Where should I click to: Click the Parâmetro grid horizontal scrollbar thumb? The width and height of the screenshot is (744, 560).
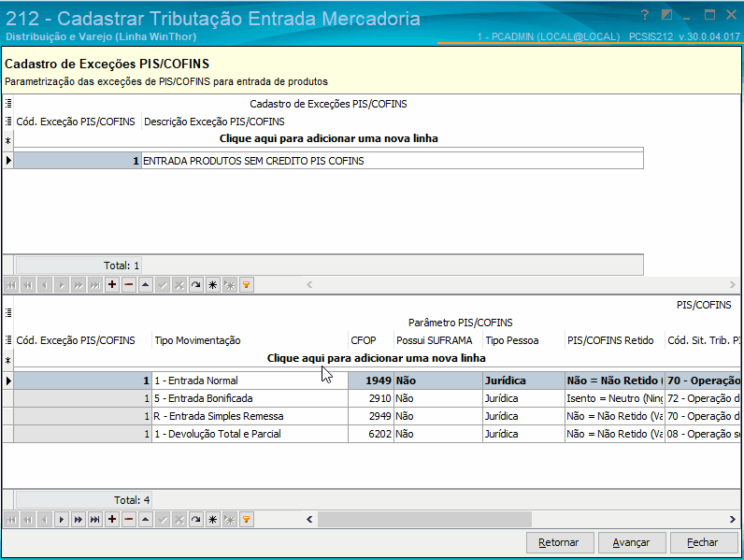pos(424,519)
